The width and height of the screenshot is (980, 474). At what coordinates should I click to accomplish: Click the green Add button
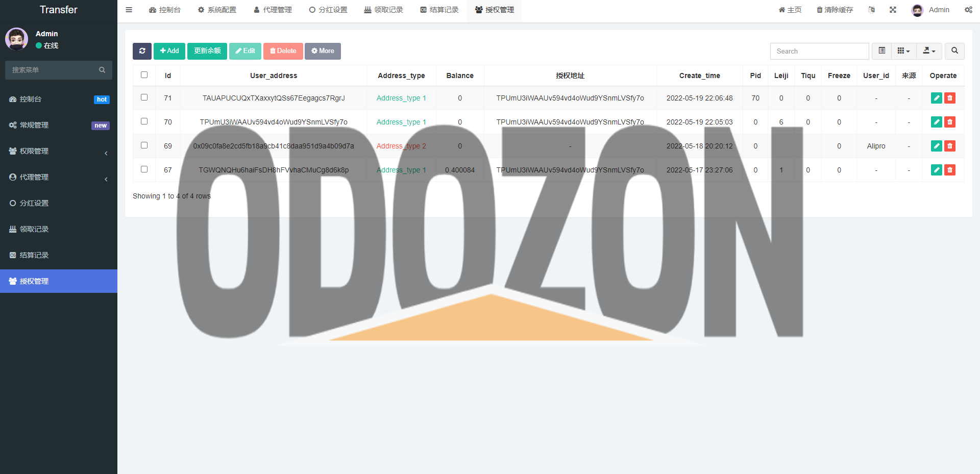pos(169,51)
